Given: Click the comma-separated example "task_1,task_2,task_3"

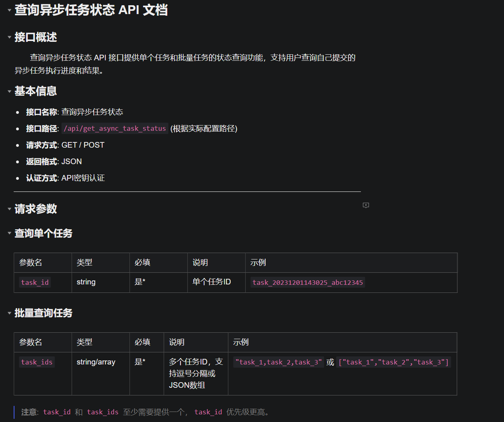Looking at the screenshot, I should tap(279, 362).
